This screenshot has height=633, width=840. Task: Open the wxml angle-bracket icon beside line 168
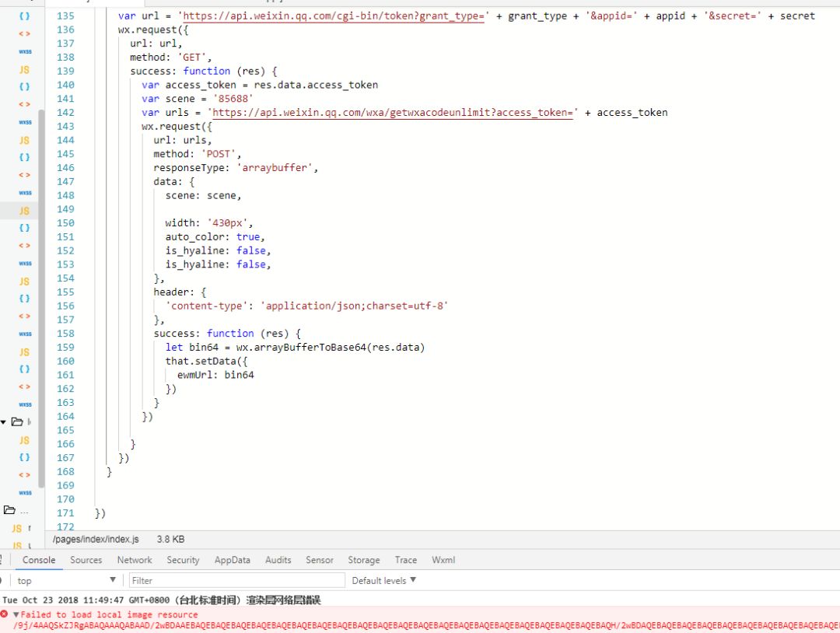tap(24, 475)
